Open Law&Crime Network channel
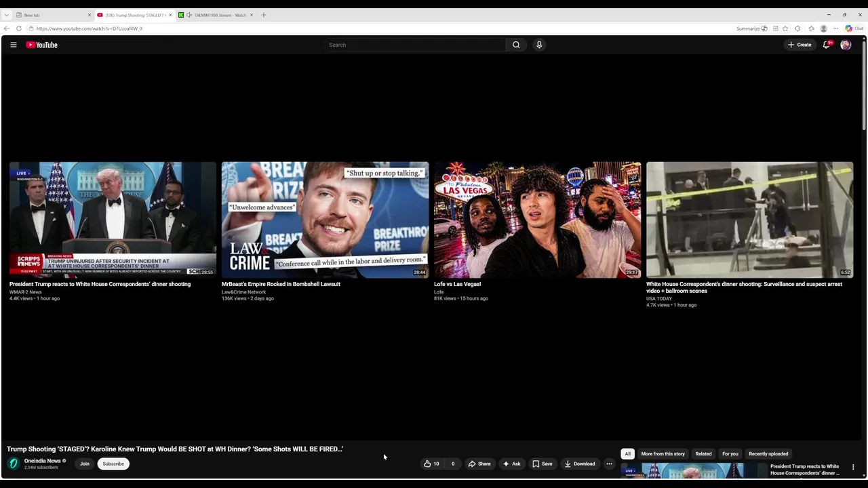 tap(243, 292)
